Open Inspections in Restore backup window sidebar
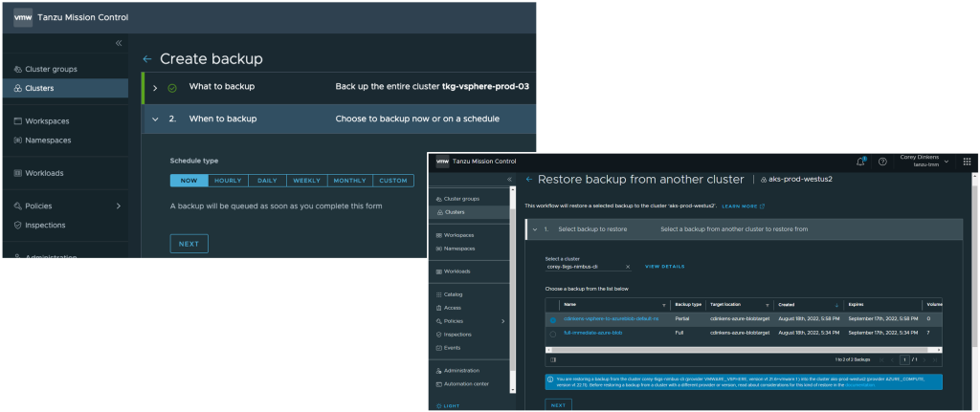The image size is (980, 412). tap(453, 335)
